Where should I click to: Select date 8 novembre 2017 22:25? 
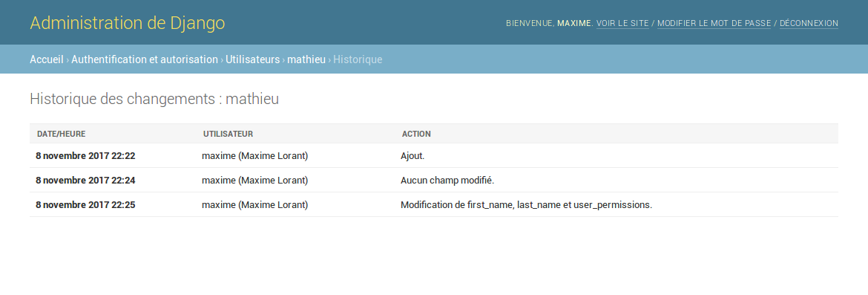click(x=86, y=204)
